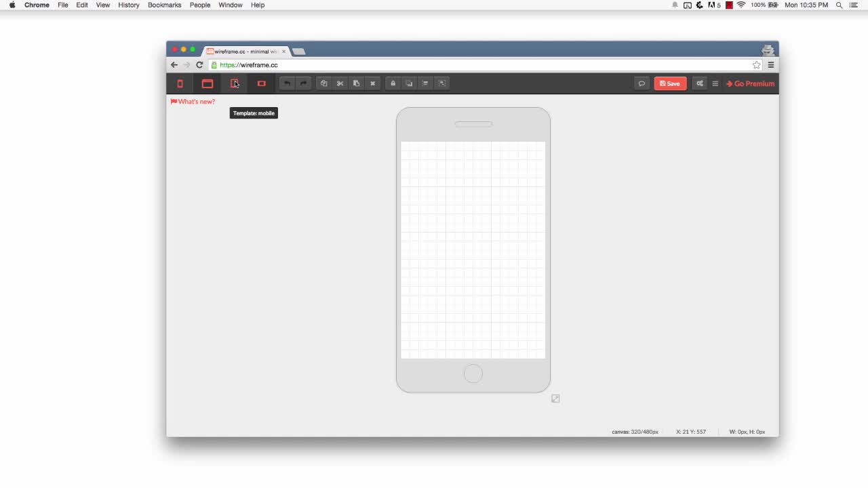Click the https://wireframe.cc address bar
The height and width of the screenshot is (488, 868).
click(486, 65)
